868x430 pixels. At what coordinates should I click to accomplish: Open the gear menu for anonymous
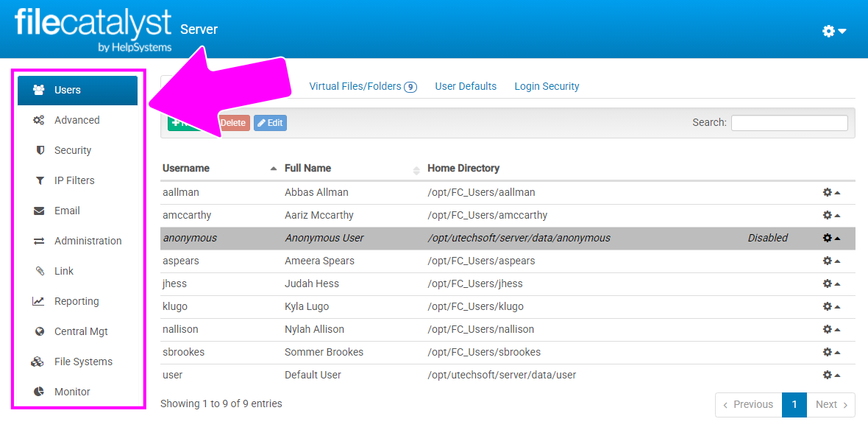(831, 238)
